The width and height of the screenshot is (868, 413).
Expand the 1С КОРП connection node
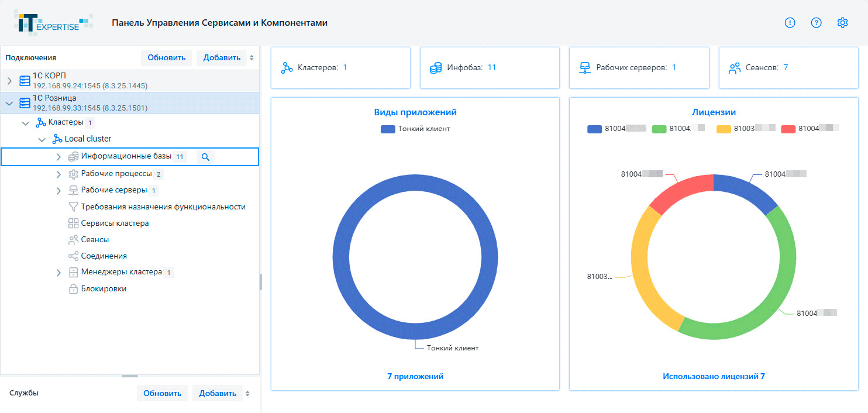[9, 81]
